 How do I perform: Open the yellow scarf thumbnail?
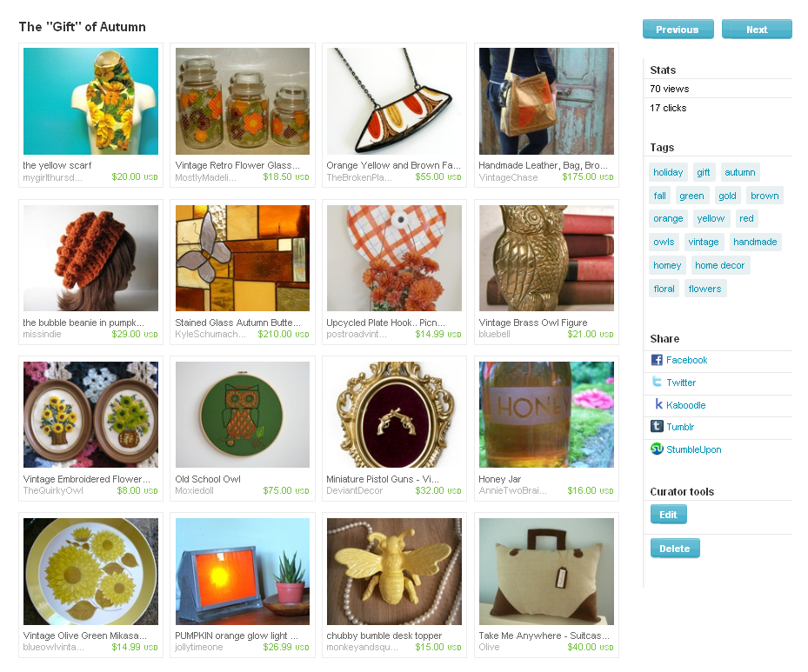90,101
